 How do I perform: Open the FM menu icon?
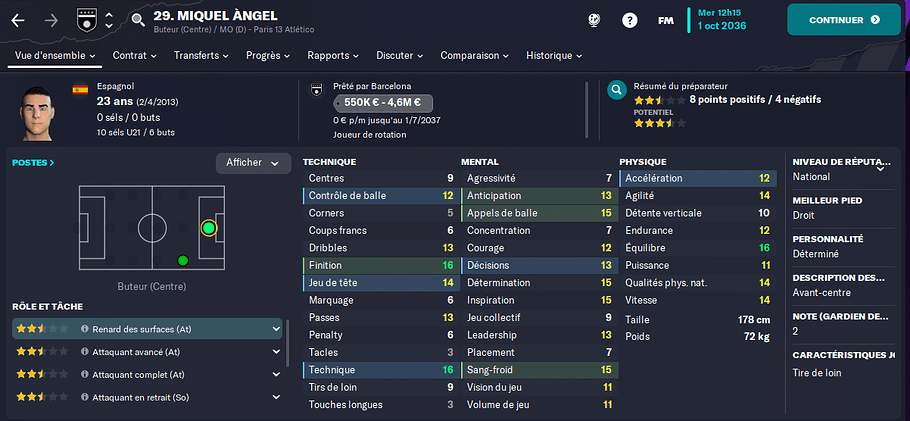(x=666, y=20)
